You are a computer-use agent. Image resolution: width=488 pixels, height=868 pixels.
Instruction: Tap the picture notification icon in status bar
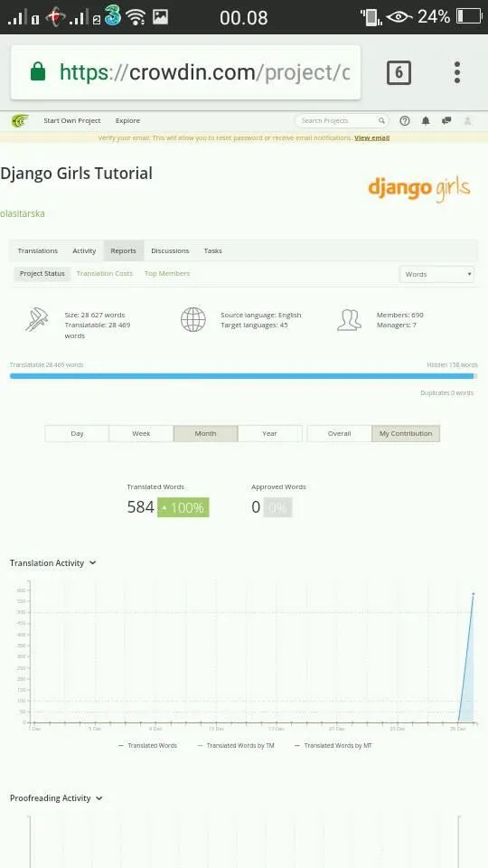click(161, 16)
